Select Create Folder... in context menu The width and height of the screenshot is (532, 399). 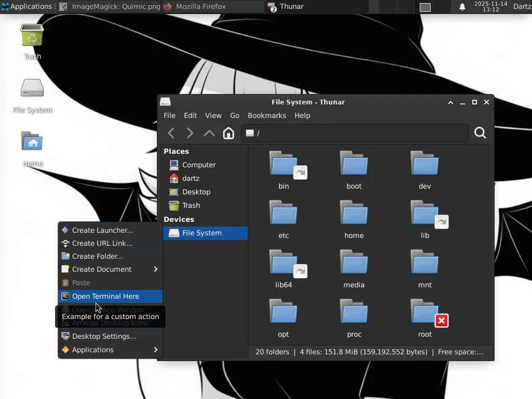pos(98,256)
